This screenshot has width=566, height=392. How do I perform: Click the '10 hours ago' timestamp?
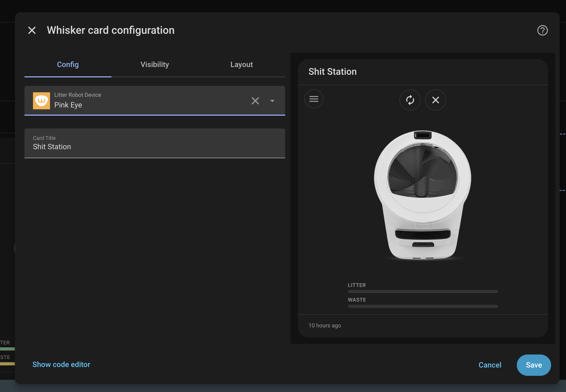point(324,326)
